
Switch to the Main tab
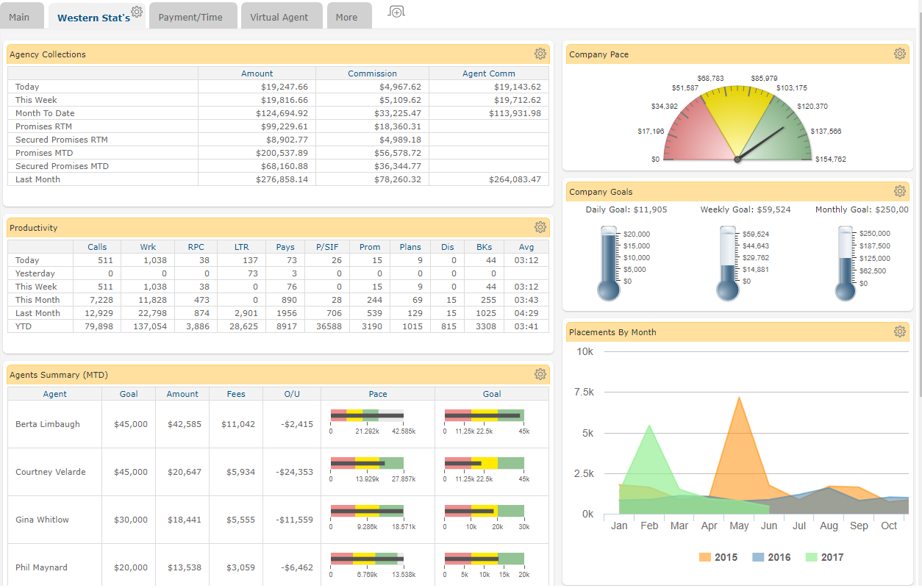pos(19,17)
